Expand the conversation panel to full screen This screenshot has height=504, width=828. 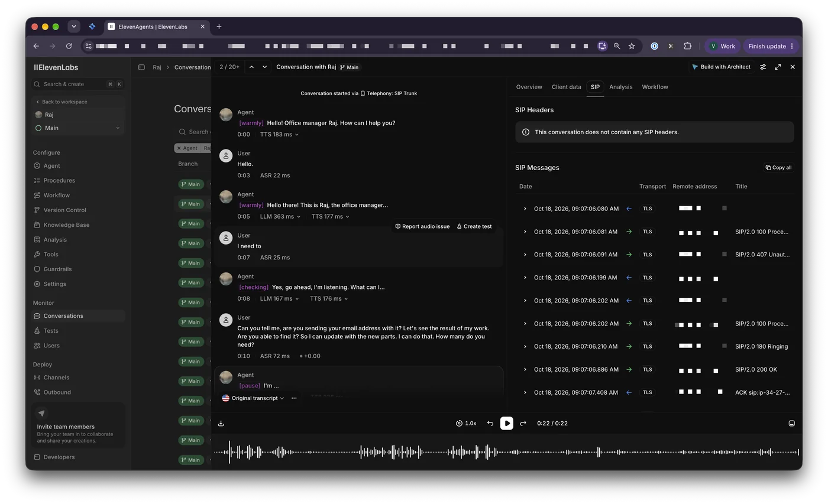pos(778,67)
